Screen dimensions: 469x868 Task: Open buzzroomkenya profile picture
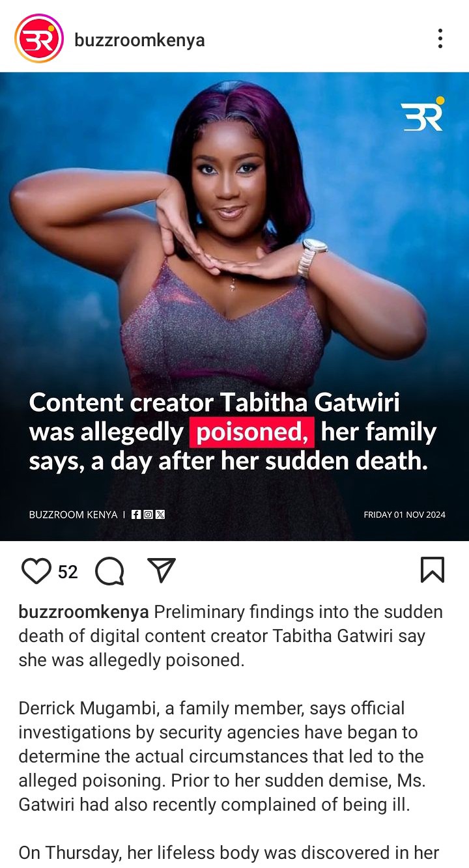point(39,39)
